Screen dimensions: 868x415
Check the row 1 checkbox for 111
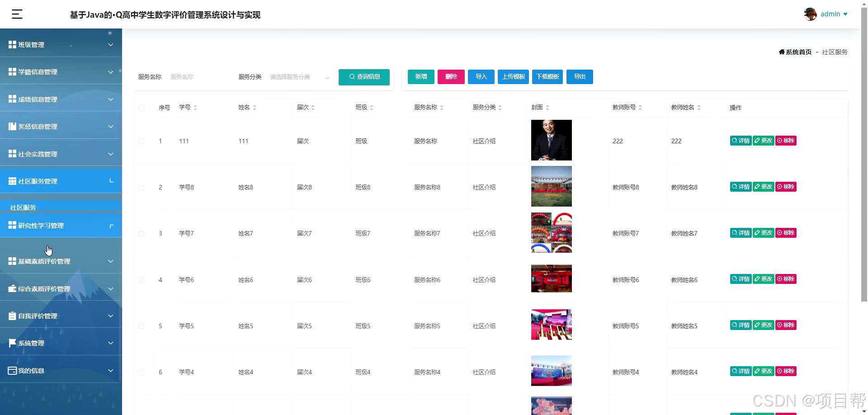coord(142,141)
